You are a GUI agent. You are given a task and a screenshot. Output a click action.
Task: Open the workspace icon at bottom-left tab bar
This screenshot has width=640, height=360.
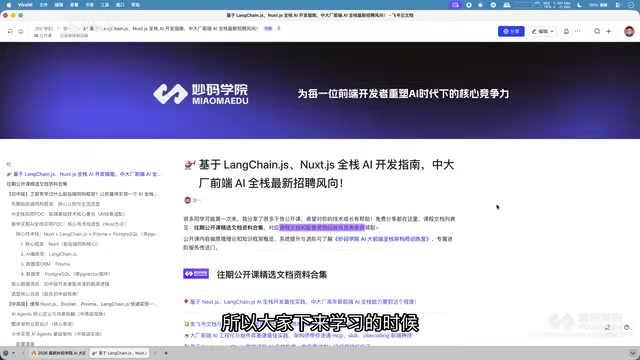point(5,353)
